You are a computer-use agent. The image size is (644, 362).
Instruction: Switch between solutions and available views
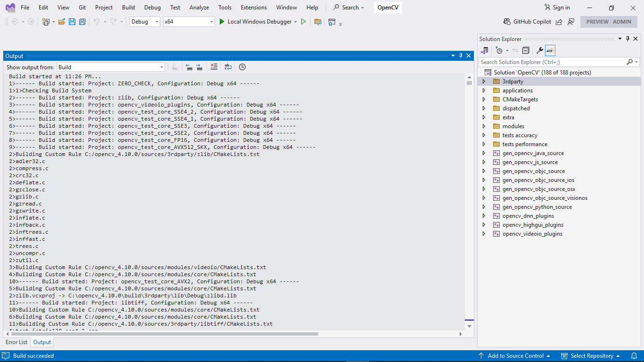485,50
